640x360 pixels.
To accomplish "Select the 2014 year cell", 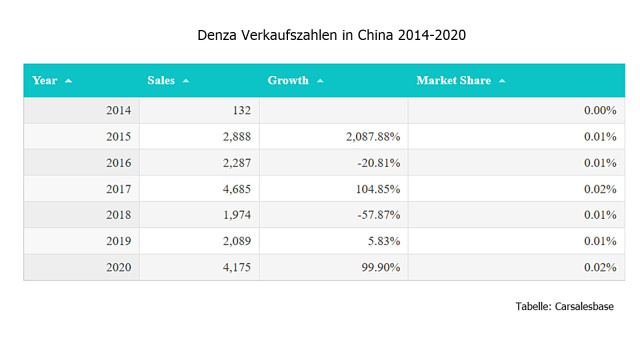I will pos(82,110).
